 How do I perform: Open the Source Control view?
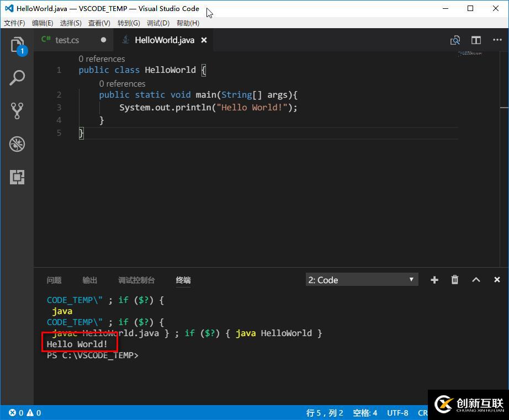[x=17, y=111]
